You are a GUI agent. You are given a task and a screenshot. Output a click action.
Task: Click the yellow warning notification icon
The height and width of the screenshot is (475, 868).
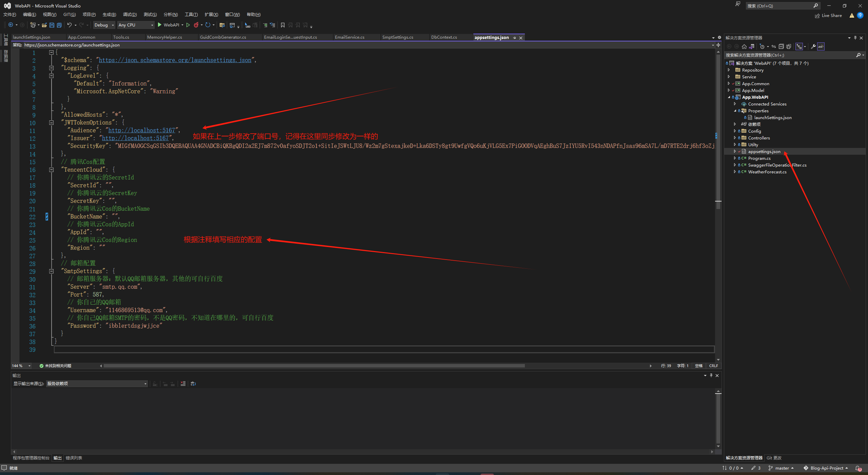[x=851, y=15]
